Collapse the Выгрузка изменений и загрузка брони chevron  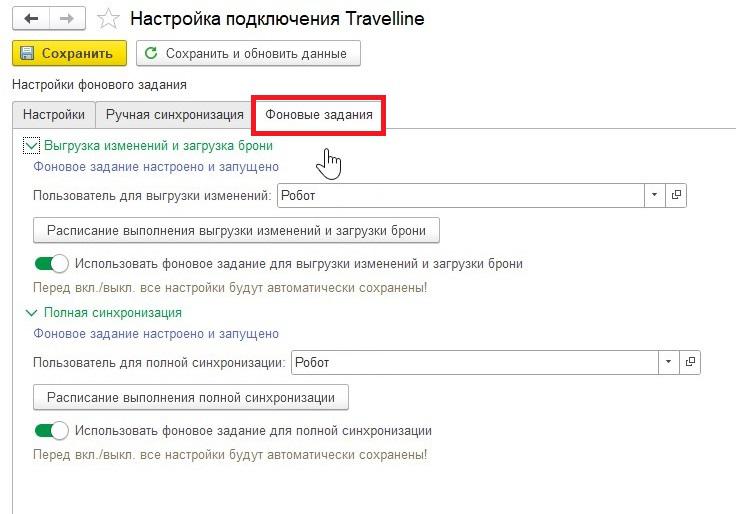(31, 146)
